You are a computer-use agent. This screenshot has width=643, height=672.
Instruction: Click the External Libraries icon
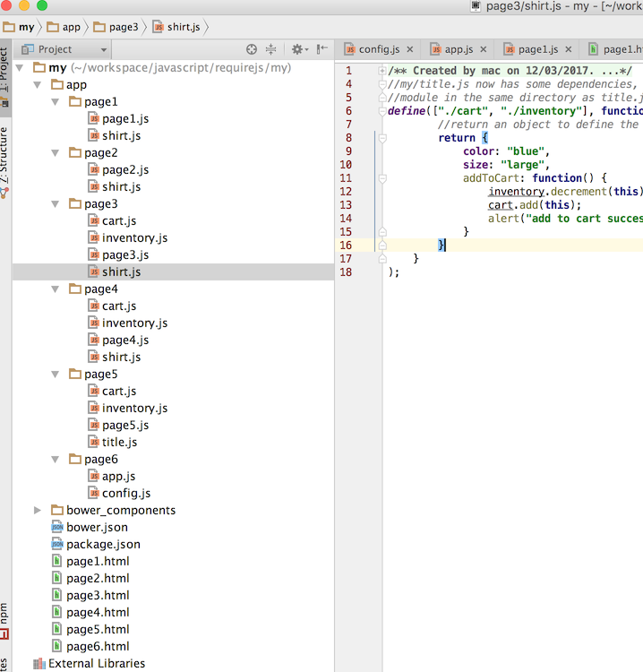point(39,664)
